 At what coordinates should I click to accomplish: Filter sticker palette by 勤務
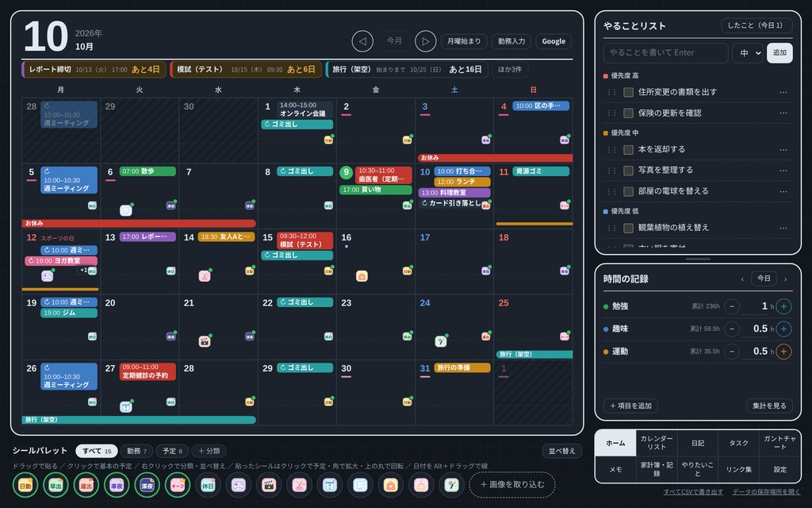[x=136, y=451]
